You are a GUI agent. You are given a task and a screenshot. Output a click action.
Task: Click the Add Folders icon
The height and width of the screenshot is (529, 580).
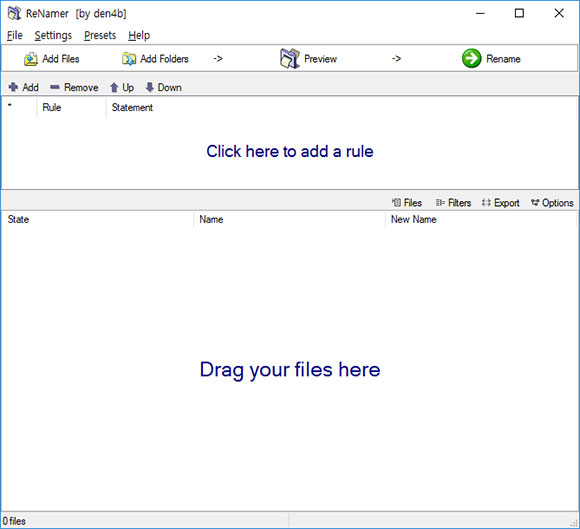tap(129, 59)
